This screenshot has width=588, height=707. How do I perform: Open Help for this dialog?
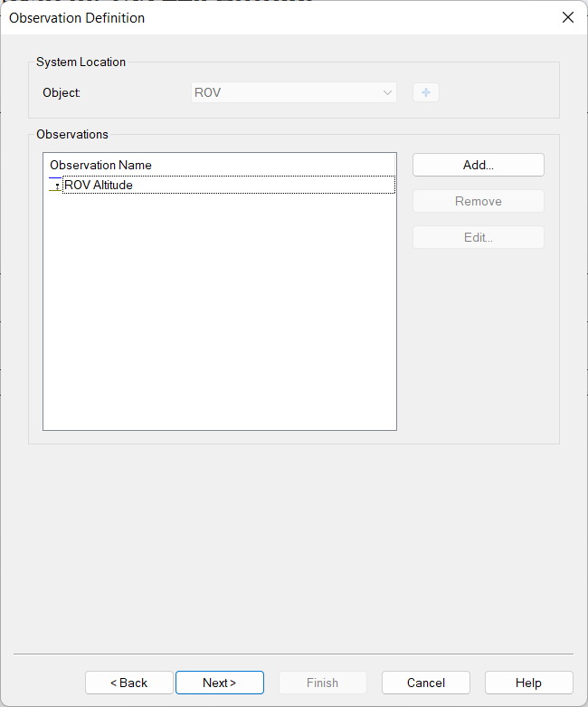coord(528,683)
